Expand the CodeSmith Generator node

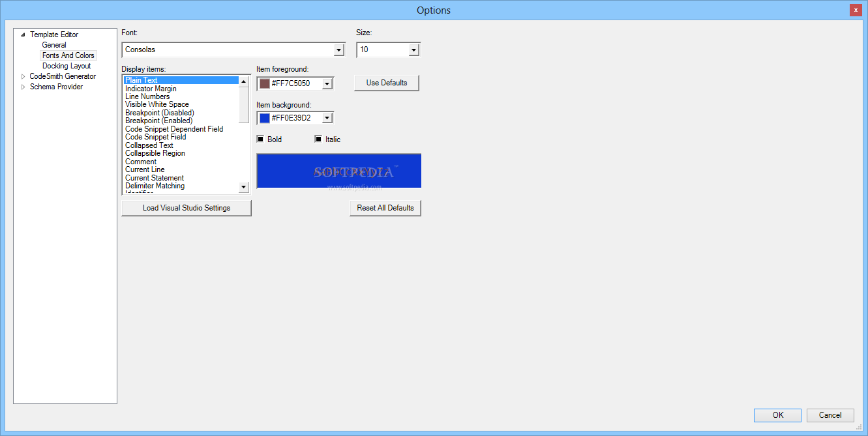click(x=23, y=76)
